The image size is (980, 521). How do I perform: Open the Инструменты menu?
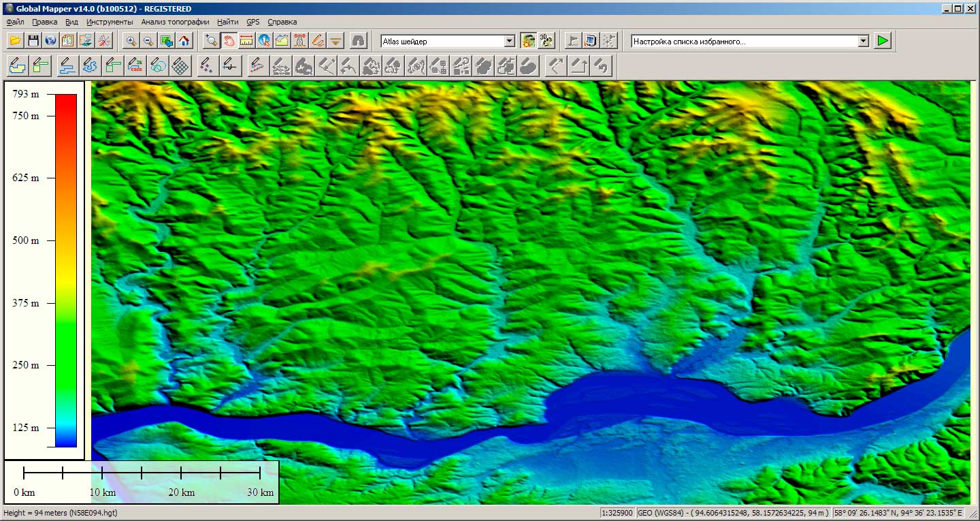pyautogui.click(x=110, y=22)
